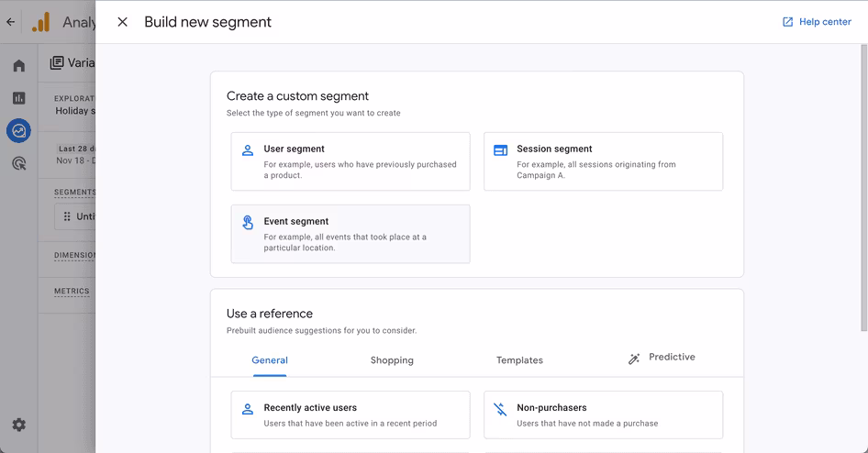The height and width of the screenshot is (453, 868).
Task: Open Admin settings gear
Action: point(19,425)
